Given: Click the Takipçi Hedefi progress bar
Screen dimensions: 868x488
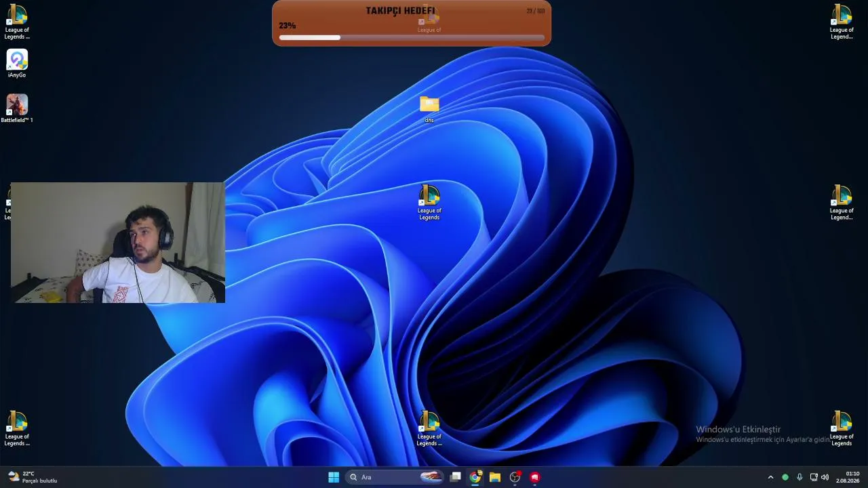Looking at the screenshot, I should point(412,37).
